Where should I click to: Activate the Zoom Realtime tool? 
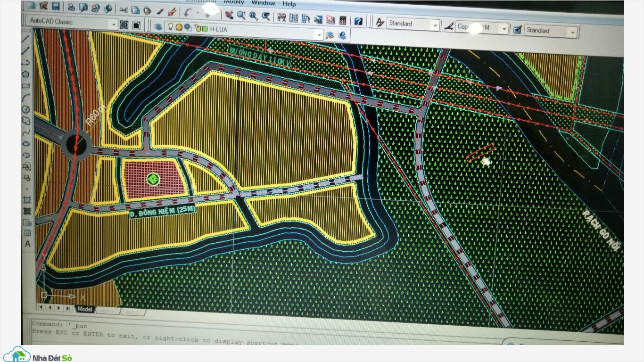point(241,15)
